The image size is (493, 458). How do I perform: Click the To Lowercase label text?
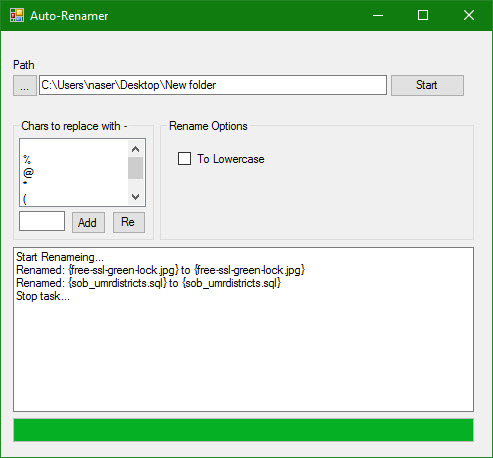(230, 159)
